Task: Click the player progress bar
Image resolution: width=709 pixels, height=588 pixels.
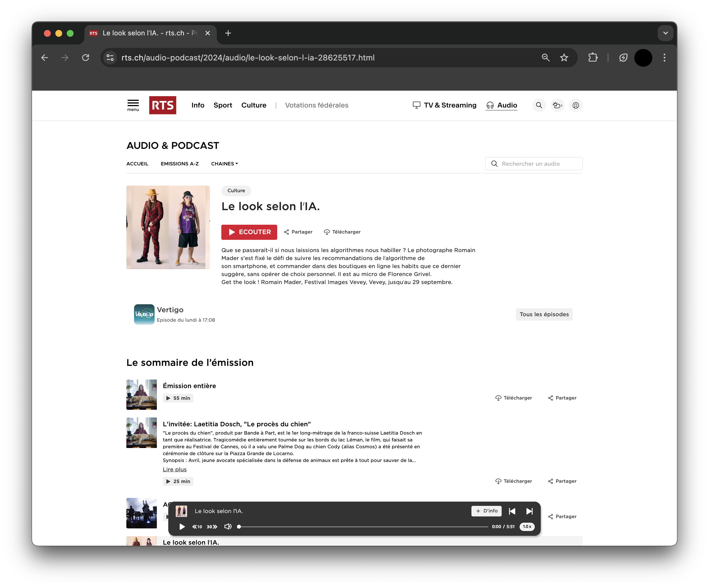Action: 363,527
